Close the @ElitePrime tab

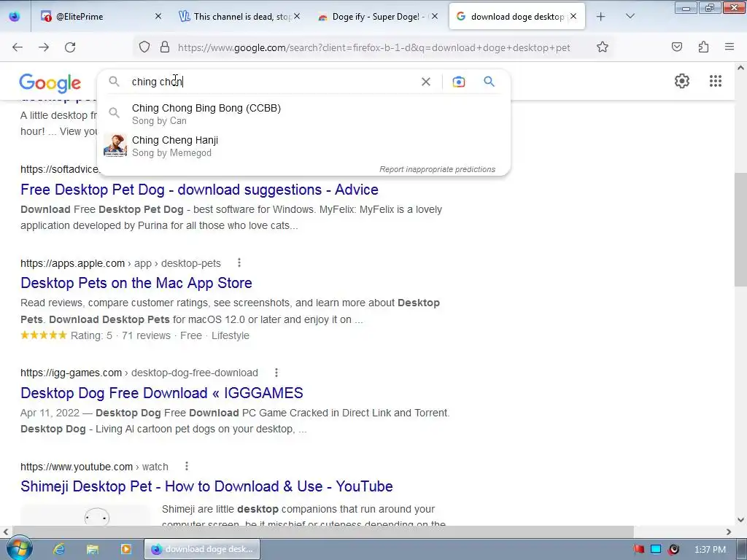(x=158, y=16)
